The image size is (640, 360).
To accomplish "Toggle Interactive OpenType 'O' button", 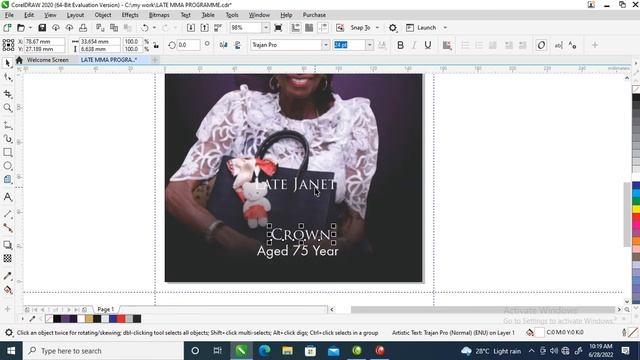I will (x=541, y=45).
